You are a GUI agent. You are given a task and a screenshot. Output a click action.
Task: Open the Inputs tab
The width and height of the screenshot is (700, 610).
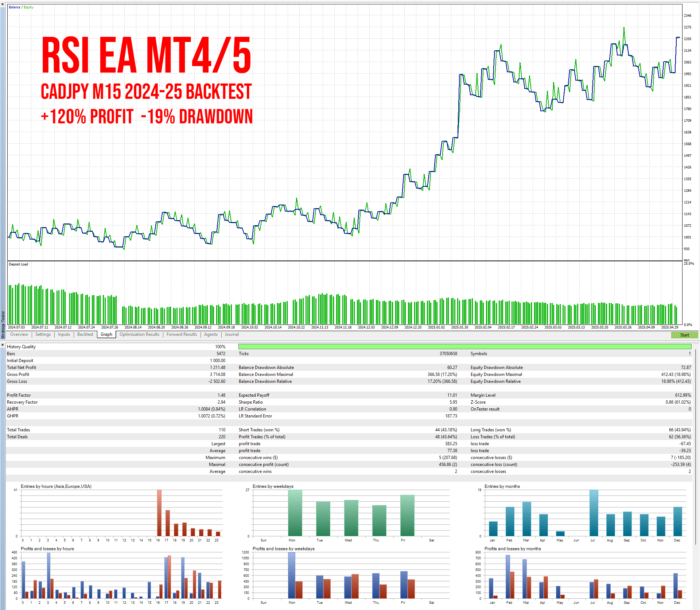64,334
